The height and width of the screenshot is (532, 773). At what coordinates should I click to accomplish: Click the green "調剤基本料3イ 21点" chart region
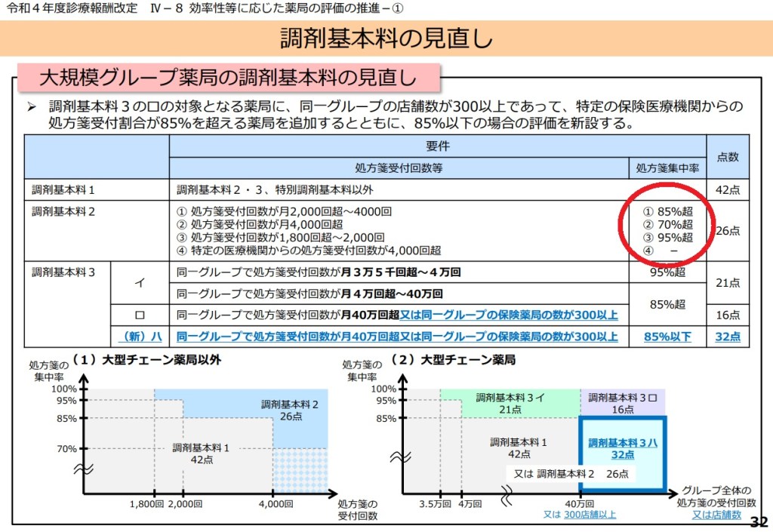510,403
